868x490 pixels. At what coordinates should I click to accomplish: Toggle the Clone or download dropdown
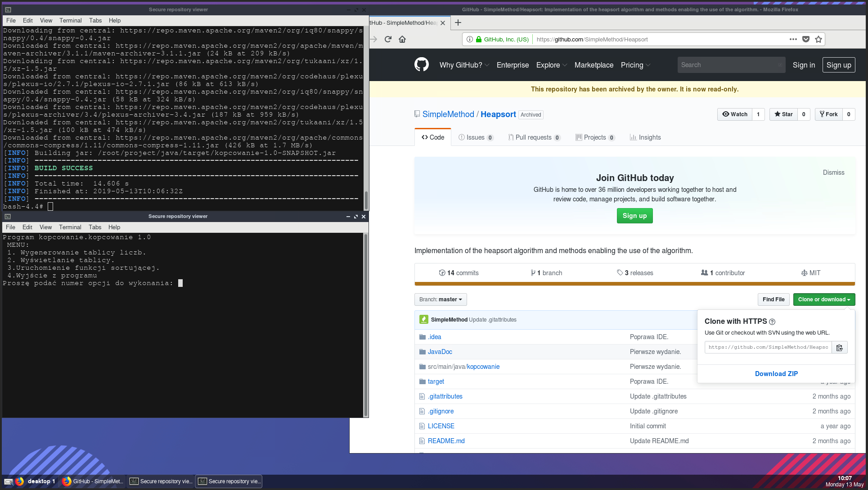click(823, 299)
